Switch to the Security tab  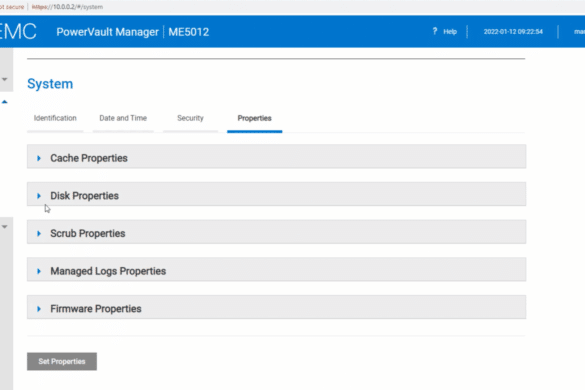point(190,118)
